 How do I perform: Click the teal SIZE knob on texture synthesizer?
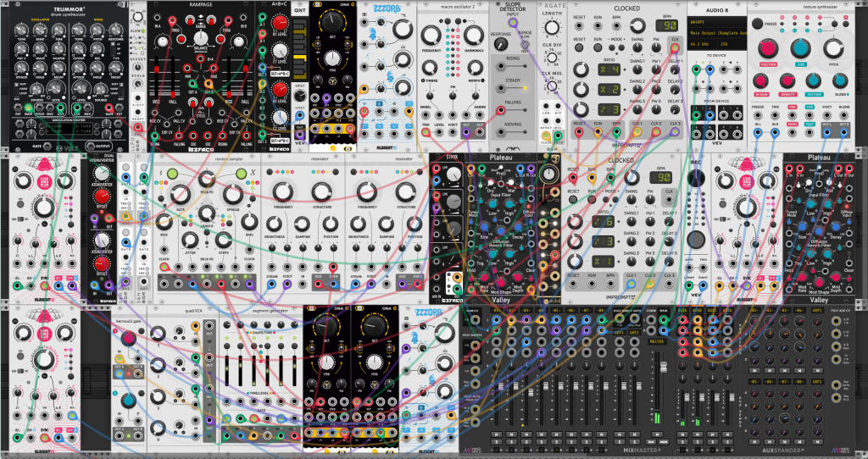coord(800,49)
